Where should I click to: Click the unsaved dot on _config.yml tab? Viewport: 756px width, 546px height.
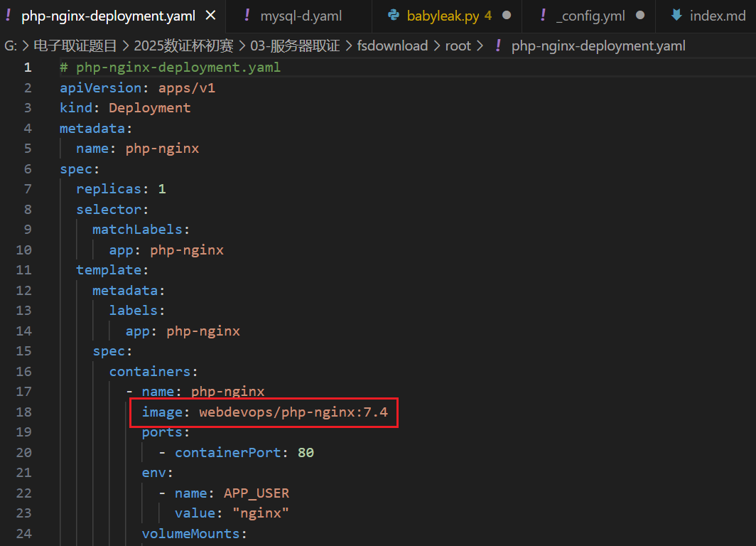tap(640, 15)
